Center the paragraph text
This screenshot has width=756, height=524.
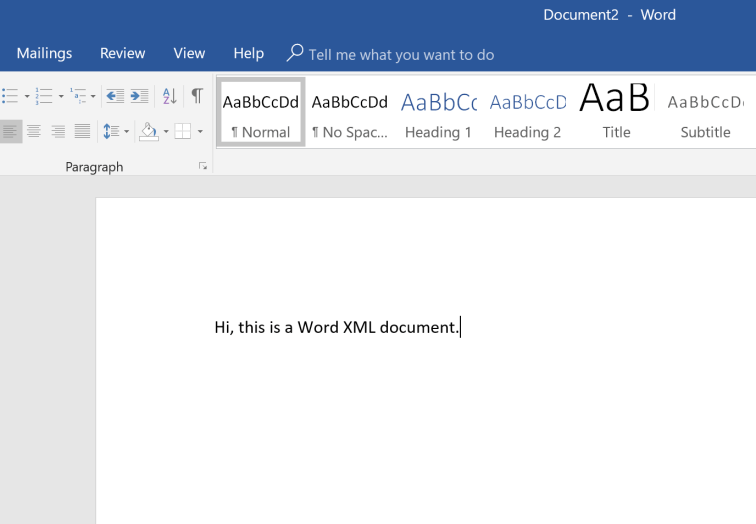point(34,131)
